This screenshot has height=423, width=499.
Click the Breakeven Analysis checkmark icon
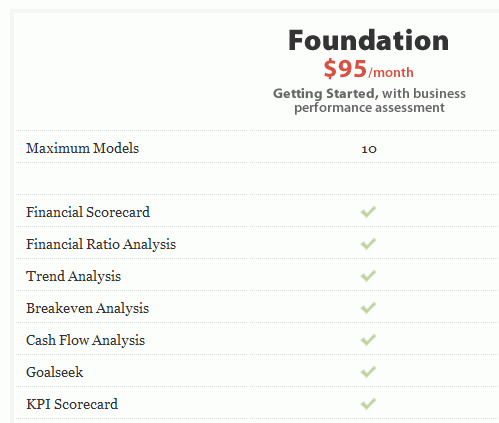click(368, 308)
